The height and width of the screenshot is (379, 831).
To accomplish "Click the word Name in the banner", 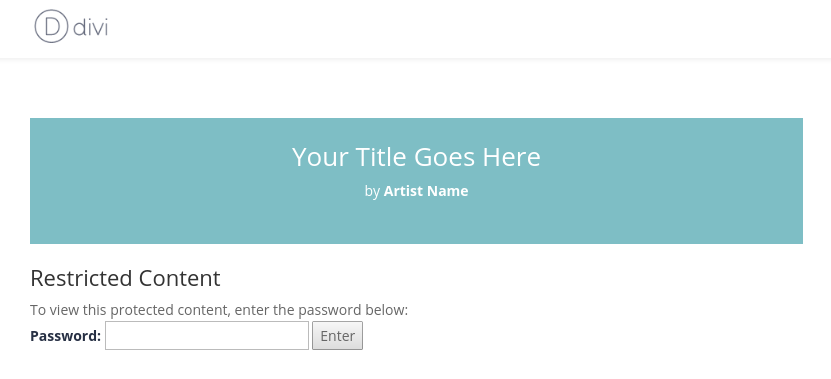I will (x=448, y=191).
